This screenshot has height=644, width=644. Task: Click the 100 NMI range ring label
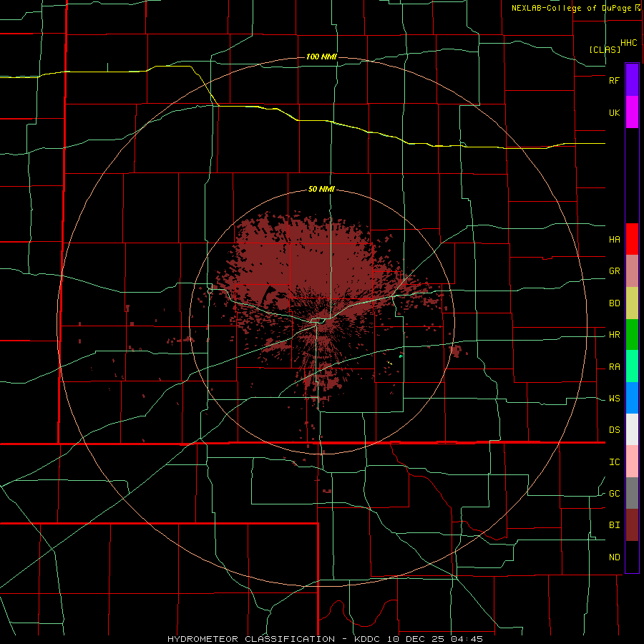(x=321, y=57)
